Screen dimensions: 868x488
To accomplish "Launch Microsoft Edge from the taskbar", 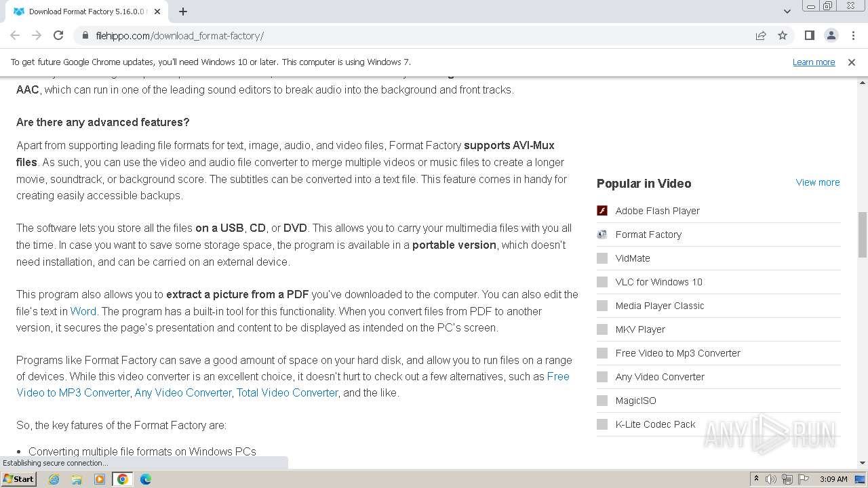I will [146, 479].
